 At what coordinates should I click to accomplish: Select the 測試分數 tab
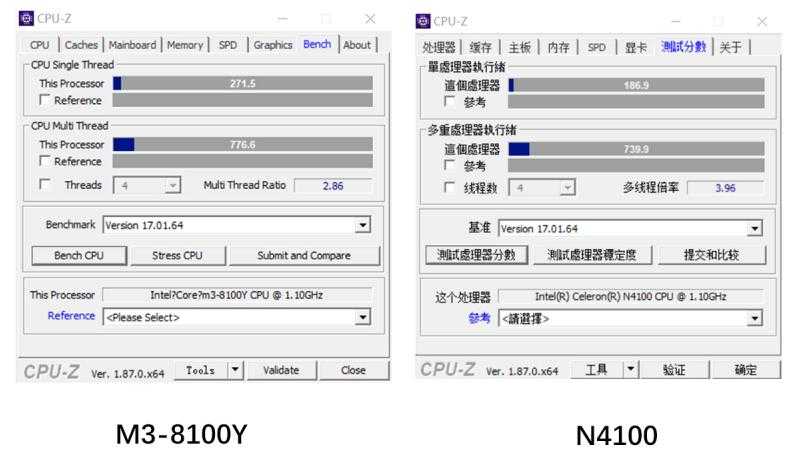(684, 46)
